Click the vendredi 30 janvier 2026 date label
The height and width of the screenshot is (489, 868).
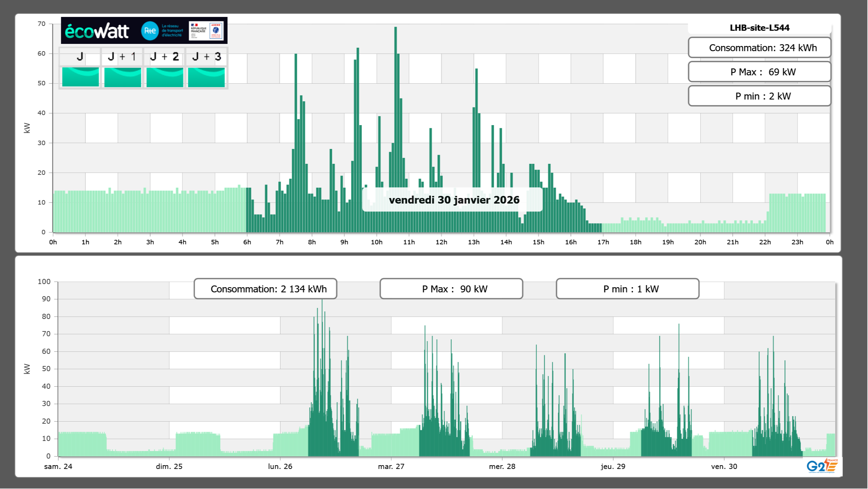pos(454,200)
